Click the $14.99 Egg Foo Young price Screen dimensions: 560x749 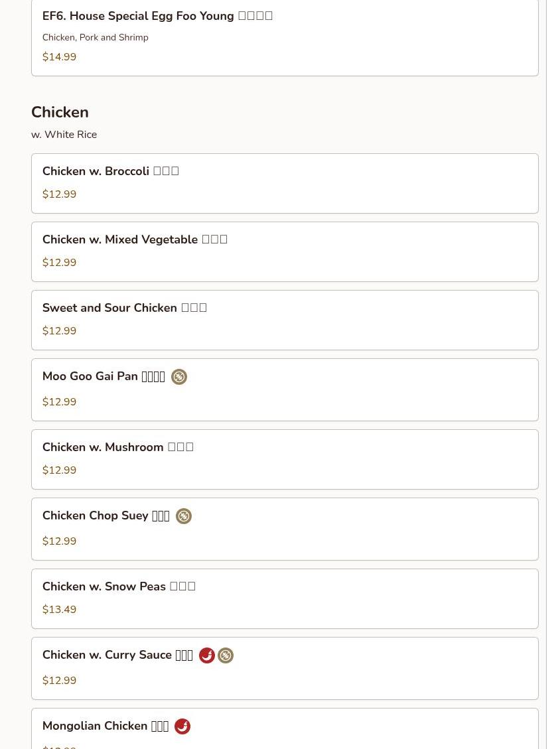59,57
